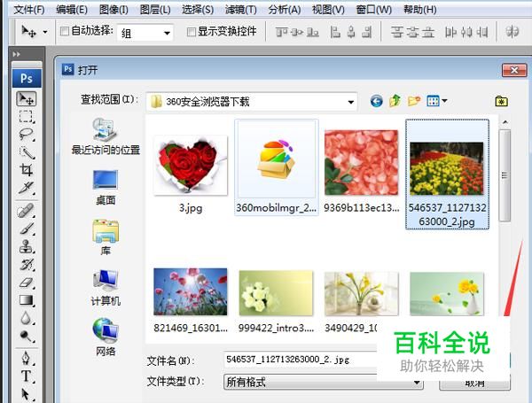Select the 999422_intro3 white flowers image
The height and width of the screenshot is (403, 532).
[276, 293]
